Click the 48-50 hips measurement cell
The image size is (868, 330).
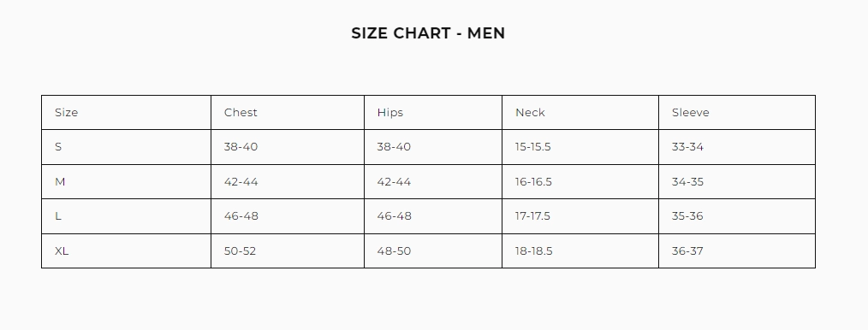click(433, 251)
